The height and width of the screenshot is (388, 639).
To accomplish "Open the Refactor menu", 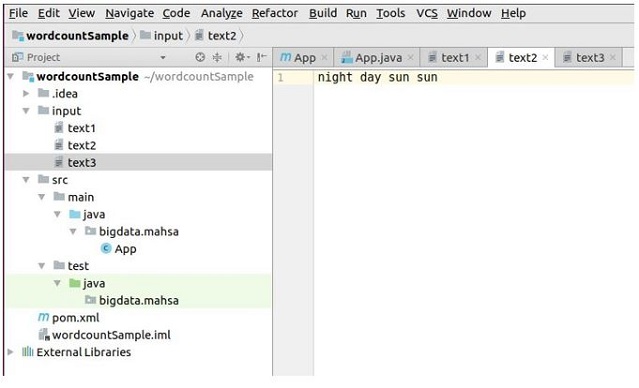I will (x=275, y=13).
